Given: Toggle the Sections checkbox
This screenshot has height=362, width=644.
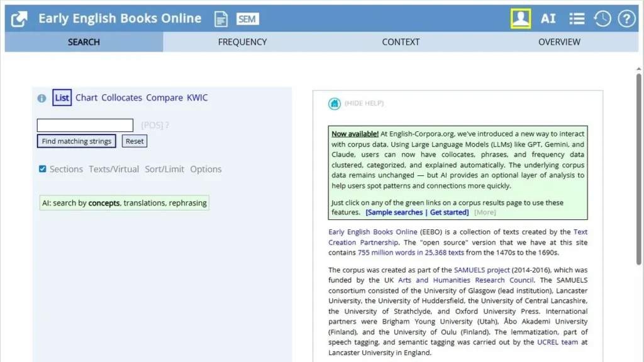Looking at the screenshot, I should click(x=43, y=169).
